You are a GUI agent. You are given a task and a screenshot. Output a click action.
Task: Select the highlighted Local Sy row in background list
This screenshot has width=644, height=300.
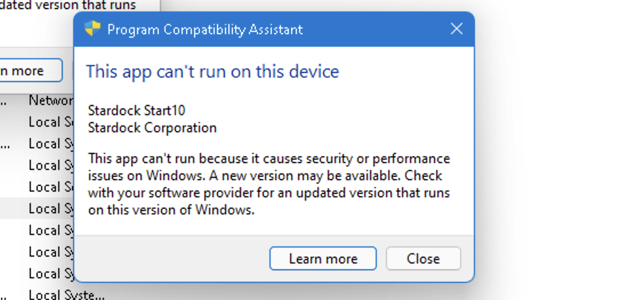37,209
